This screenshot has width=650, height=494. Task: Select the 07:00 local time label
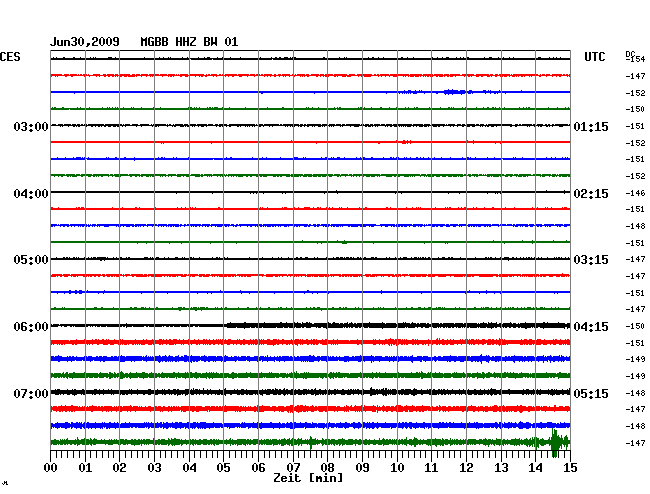[x=31, y=393]
